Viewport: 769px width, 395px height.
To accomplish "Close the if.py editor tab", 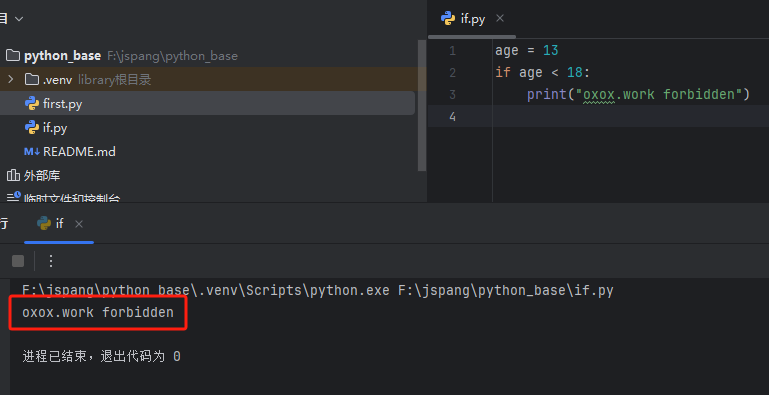I will coord(500,19).
